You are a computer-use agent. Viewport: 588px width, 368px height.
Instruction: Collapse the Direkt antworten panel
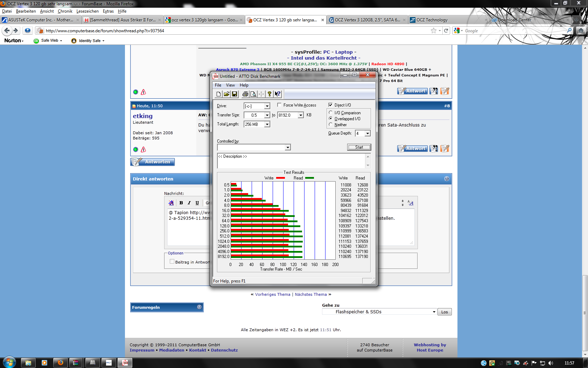click(447, 179)
